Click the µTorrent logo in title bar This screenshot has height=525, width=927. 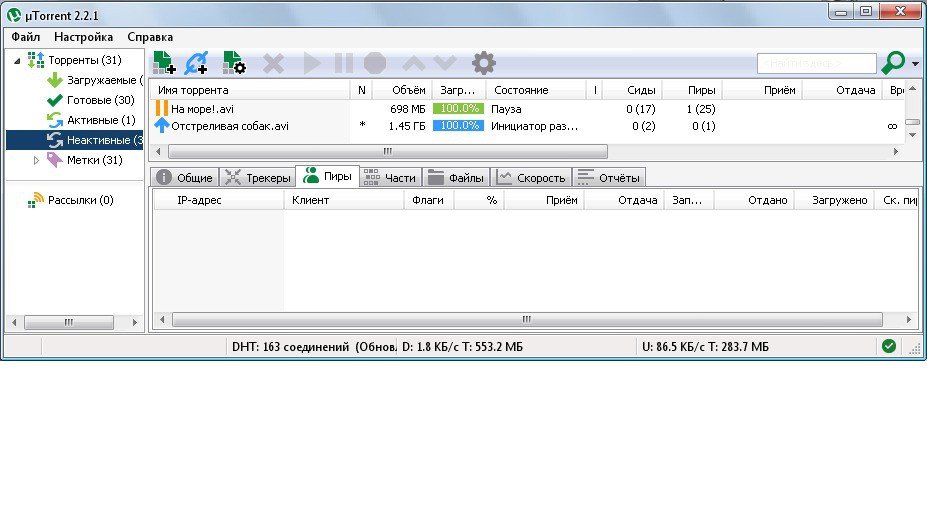coord(14,15)
